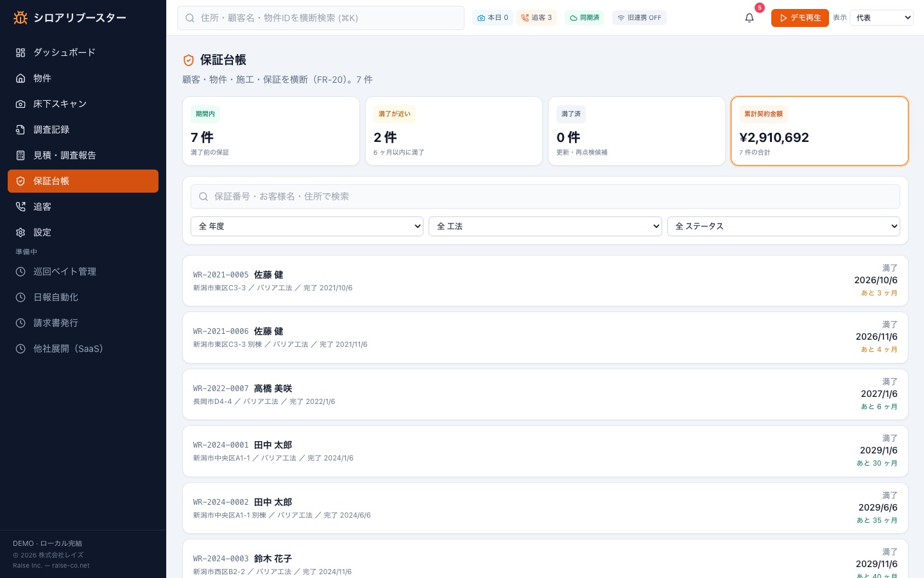Click the 保証番号・お客様名 search field
924x578 pixels.
[545, 197]
